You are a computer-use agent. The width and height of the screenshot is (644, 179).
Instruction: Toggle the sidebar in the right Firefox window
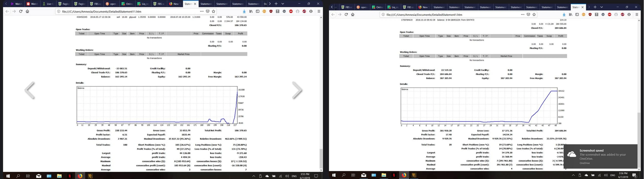(577, 15)
